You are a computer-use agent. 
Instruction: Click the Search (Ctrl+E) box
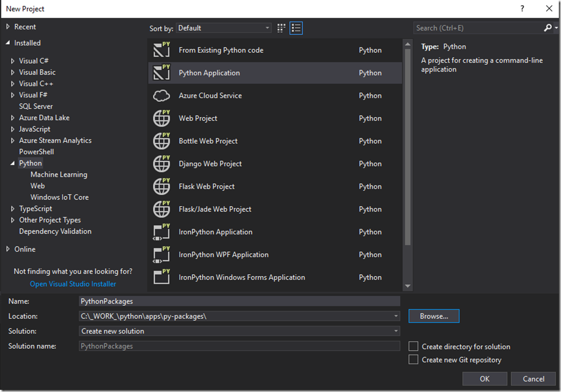click(479, 28)
